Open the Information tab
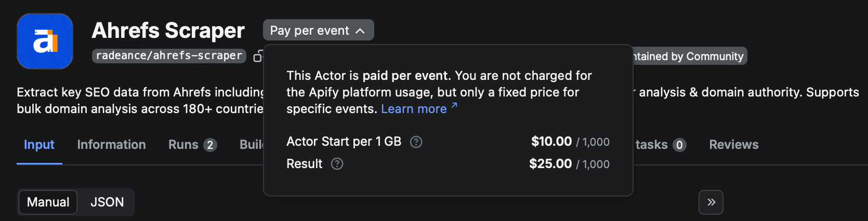The width and height of the screenshot is (868, 221). (111, 145)
